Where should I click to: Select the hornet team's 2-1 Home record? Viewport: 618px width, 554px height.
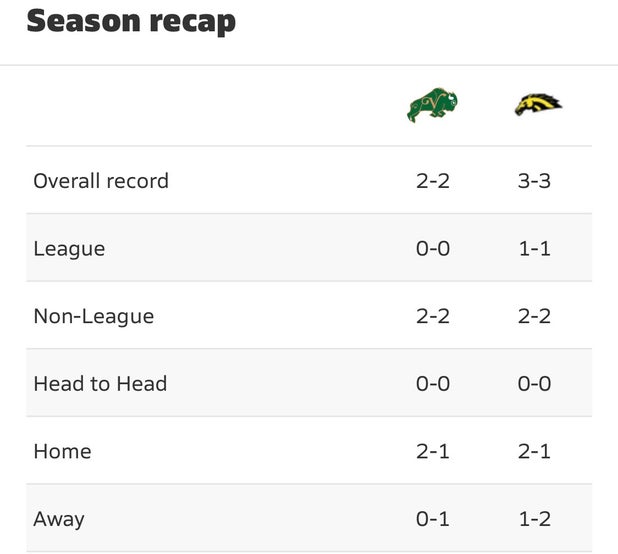click(534, 451)
